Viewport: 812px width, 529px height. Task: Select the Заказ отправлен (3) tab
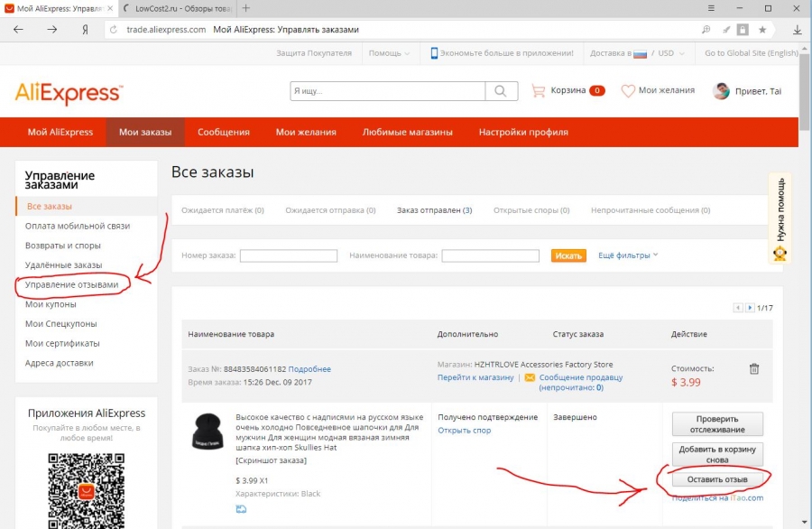pos(435,210)
